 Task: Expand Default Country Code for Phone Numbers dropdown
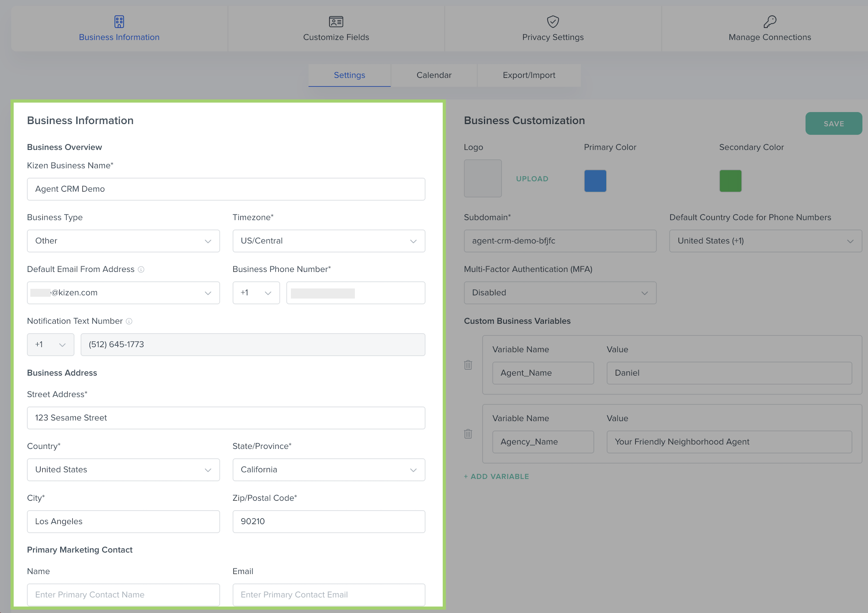click(765, 241)
